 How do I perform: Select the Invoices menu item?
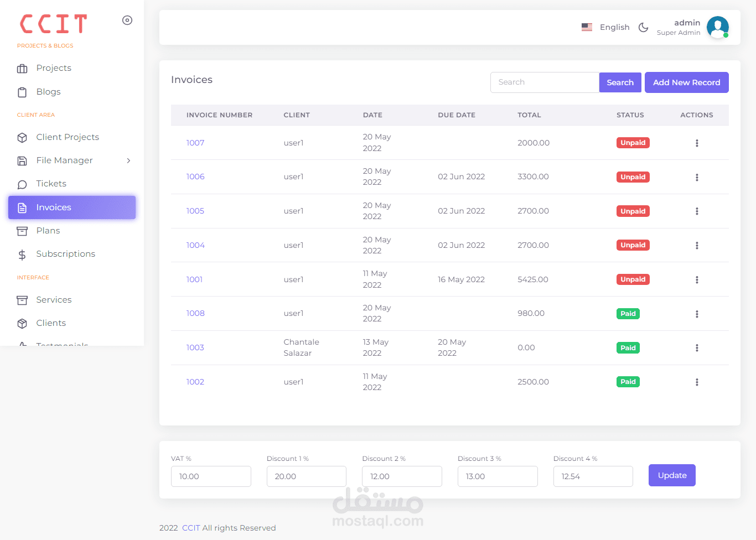coord(72,207)
